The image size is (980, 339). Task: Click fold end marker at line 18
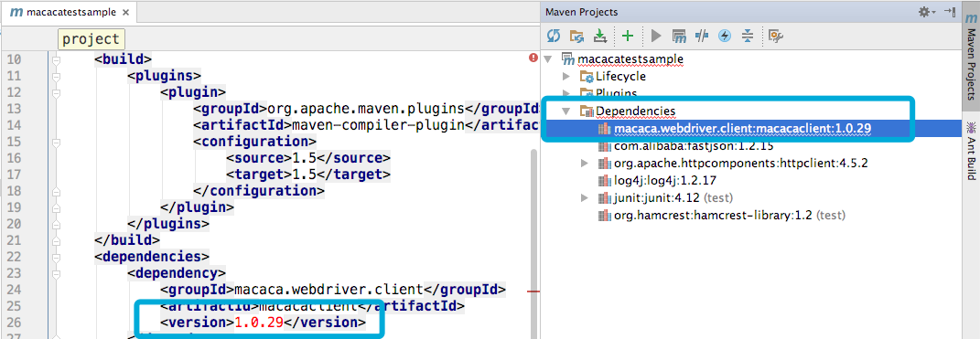(x=56, y=191)
